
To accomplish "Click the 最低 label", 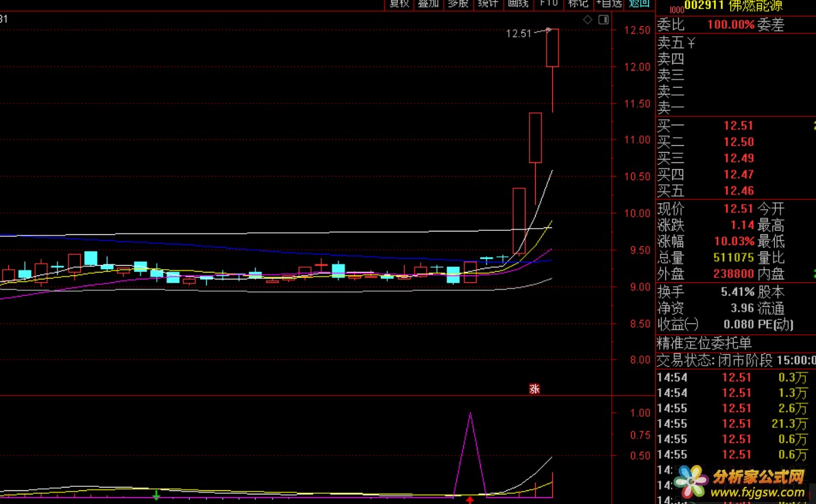I will point(771,241).
